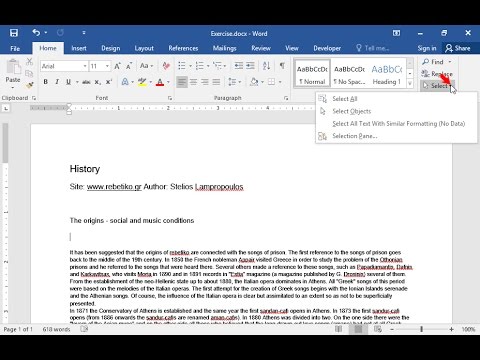
Task: Apply the yellow text highlight color
Action: tap(142, 82)
